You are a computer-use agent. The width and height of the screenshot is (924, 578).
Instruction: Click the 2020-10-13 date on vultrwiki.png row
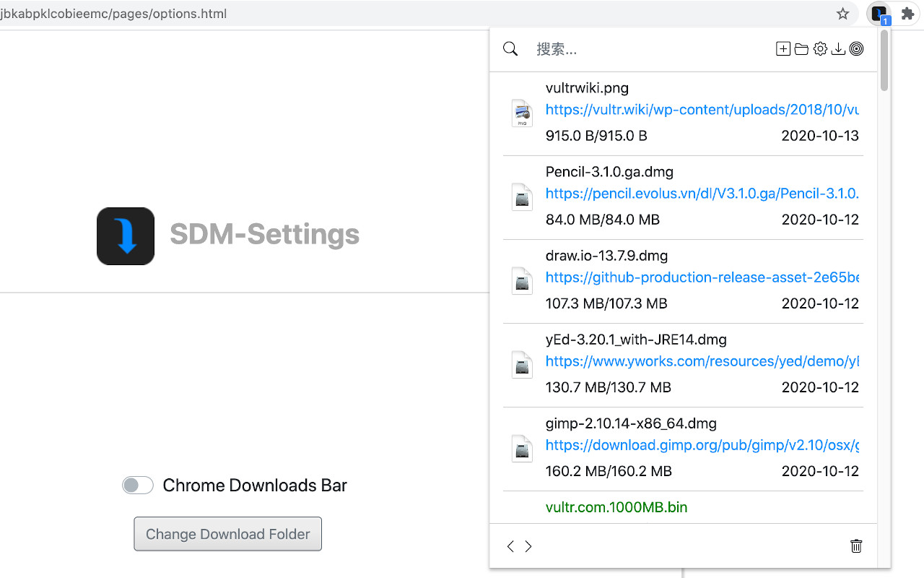[820, 136]
